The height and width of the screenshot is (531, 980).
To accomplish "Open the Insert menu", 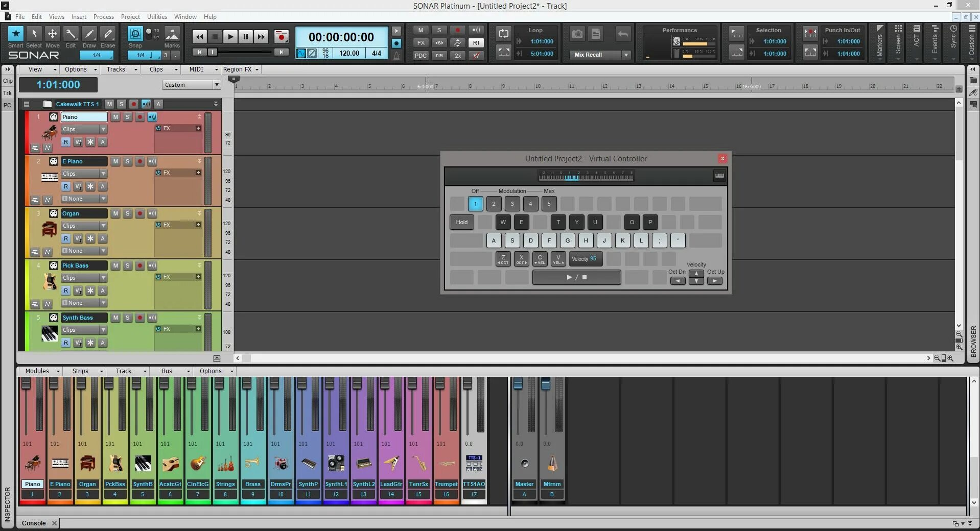I will coord(79,16).
